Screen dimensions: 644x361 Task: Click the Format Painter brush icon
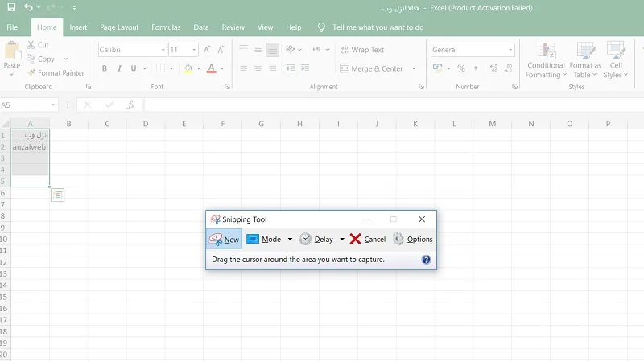click(x=31, y=72)
